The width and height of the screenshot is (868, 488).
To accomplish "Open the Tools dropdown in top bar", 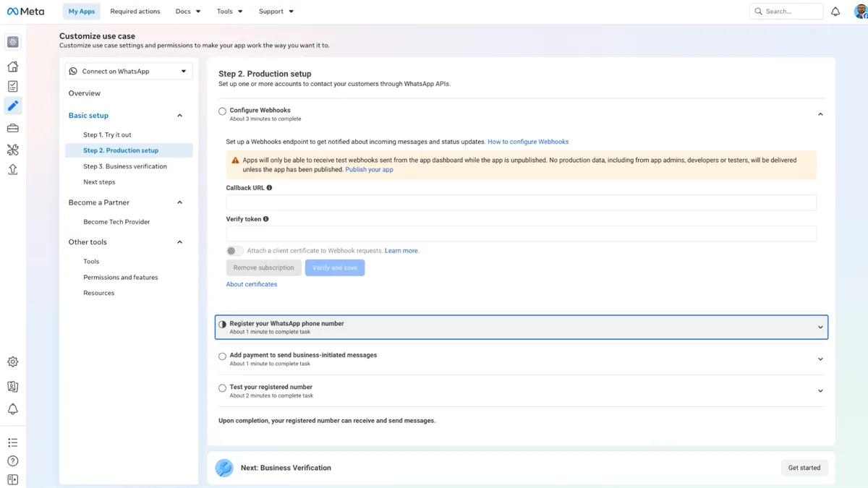I will pyautogui.click(x=230, y=12).
